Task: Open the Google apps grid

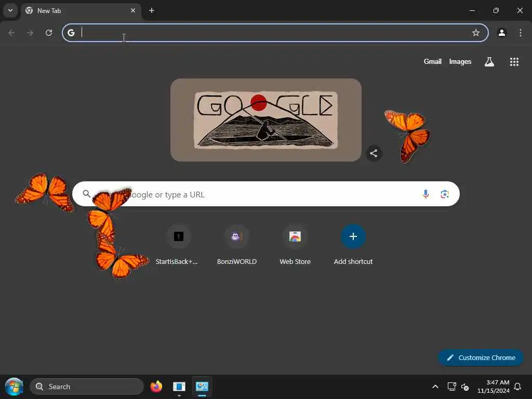Action: click(514, 61)
